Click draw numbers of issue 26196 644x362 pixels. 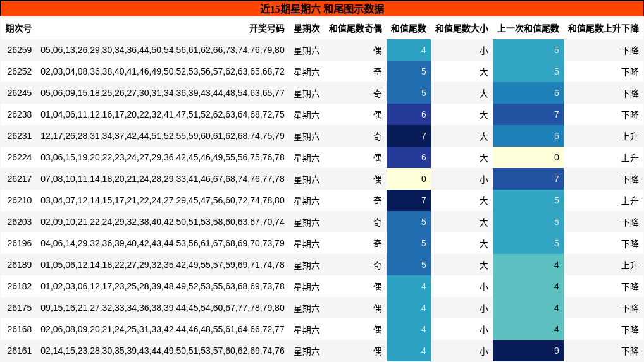[162, 243]
